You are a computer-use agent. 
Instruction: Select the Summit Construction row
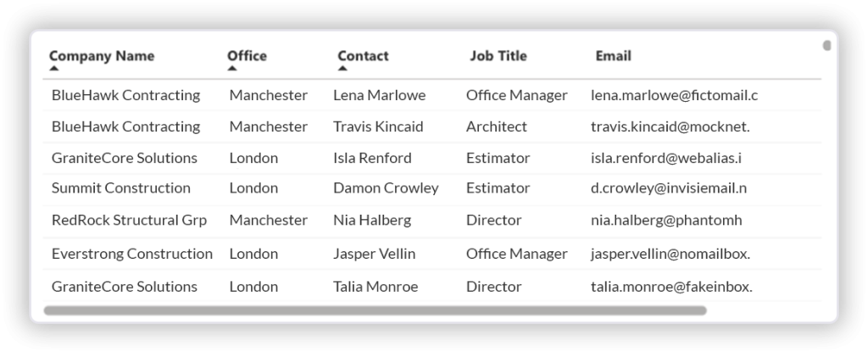[121, 188]
